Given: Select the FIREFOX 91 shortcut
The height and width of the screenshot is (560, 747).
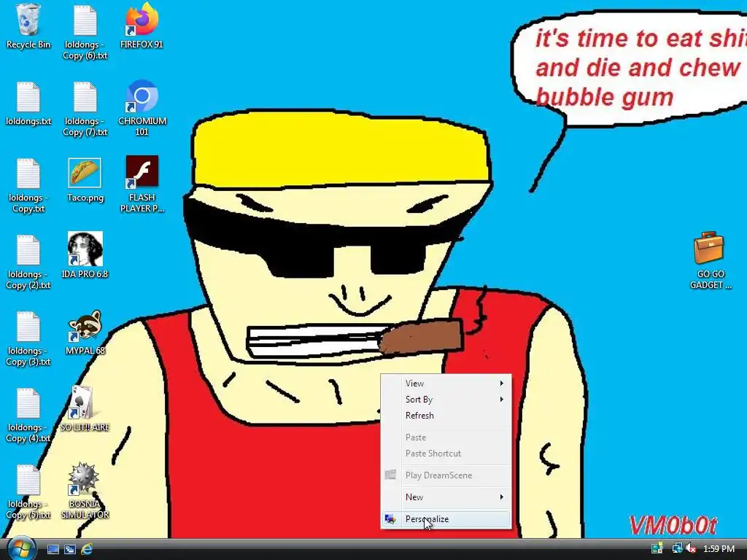Looking at the screenshot, I should (142, 26).
